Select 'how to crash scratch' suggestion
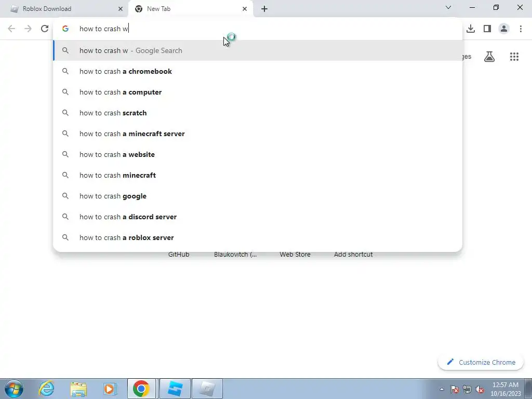The image size is (532, 399). 258,113
